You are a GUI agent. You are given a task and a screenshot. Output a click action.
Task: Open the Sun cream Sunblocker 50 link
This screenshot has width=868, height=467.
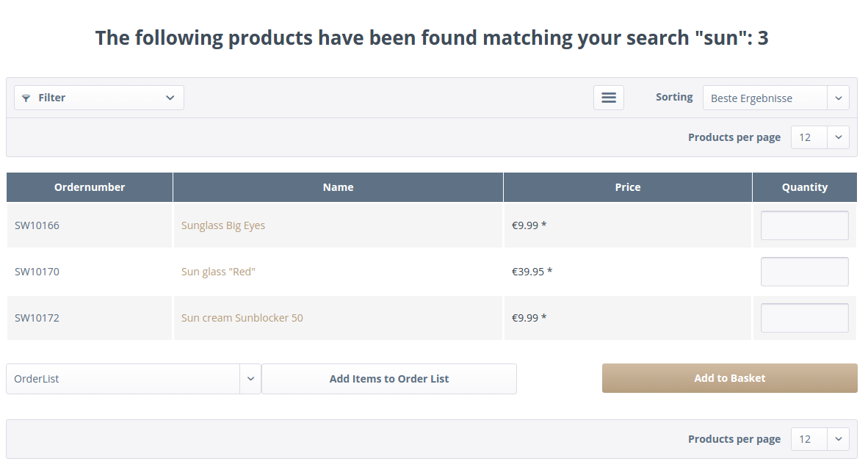click(x=242, y=318)
